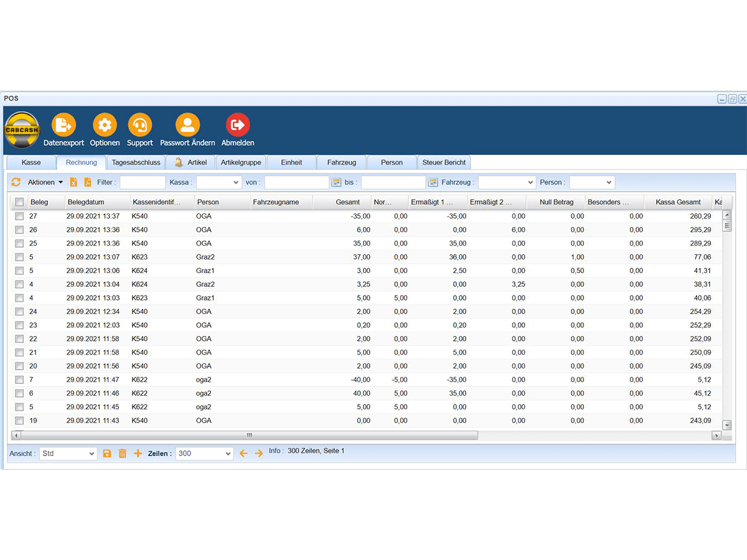Delete the view using trash icon
This screenshot has width=747, height=560.
123,454
